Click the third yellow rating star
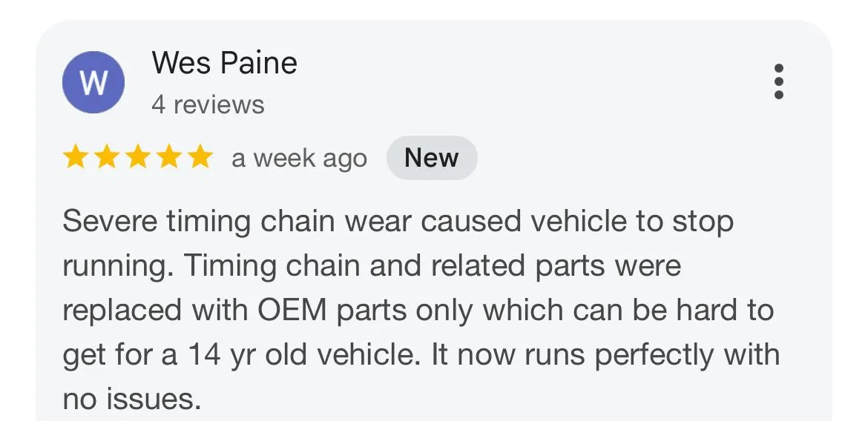This screenshot has width=868, height=421. pos(137,158)
